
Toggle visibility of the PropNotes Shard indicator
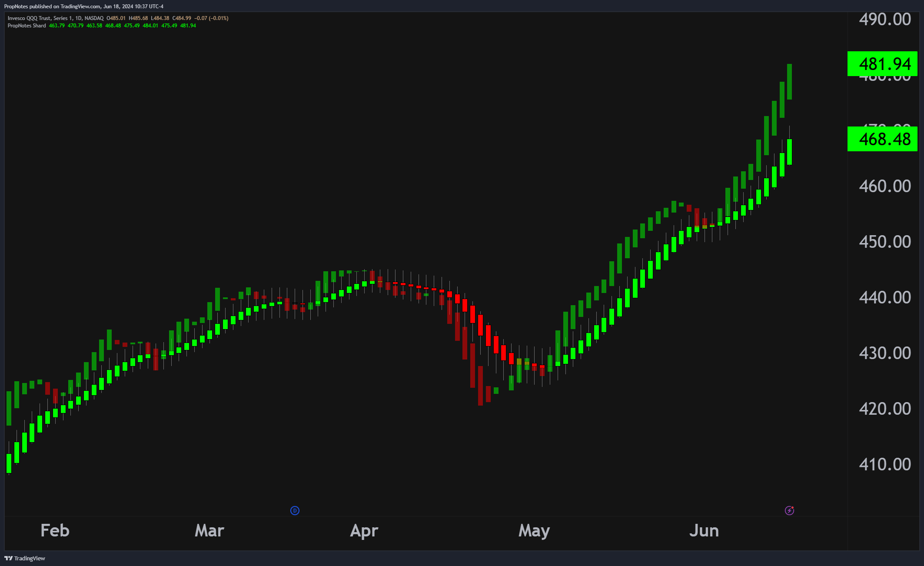tap(27, 26)
